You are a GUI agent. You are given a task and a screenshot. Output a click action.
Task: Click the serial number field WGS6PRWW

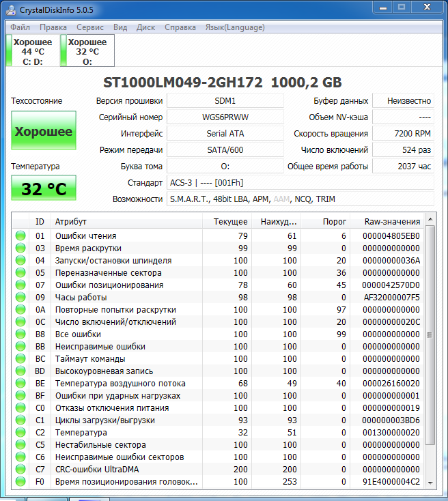pyautogui.click(x=225, y=117)
